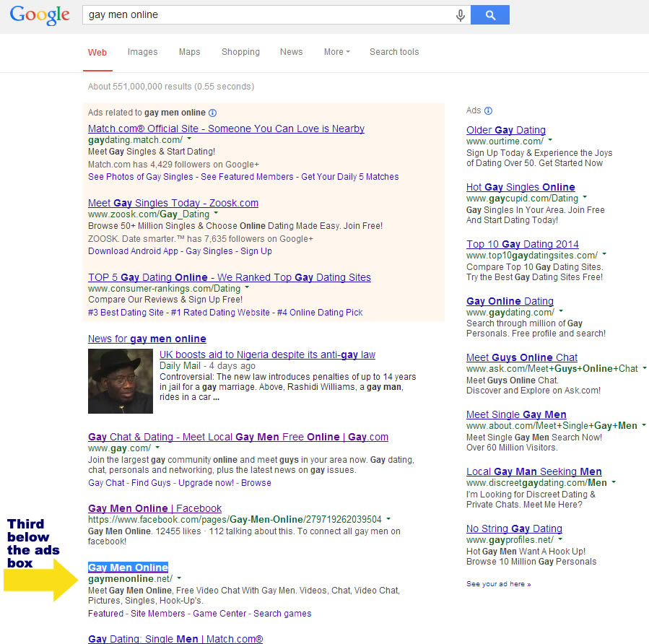Viewport: 649px width, 644px height.
Task: Select the Web tab
Action: (x=97, y=53)
